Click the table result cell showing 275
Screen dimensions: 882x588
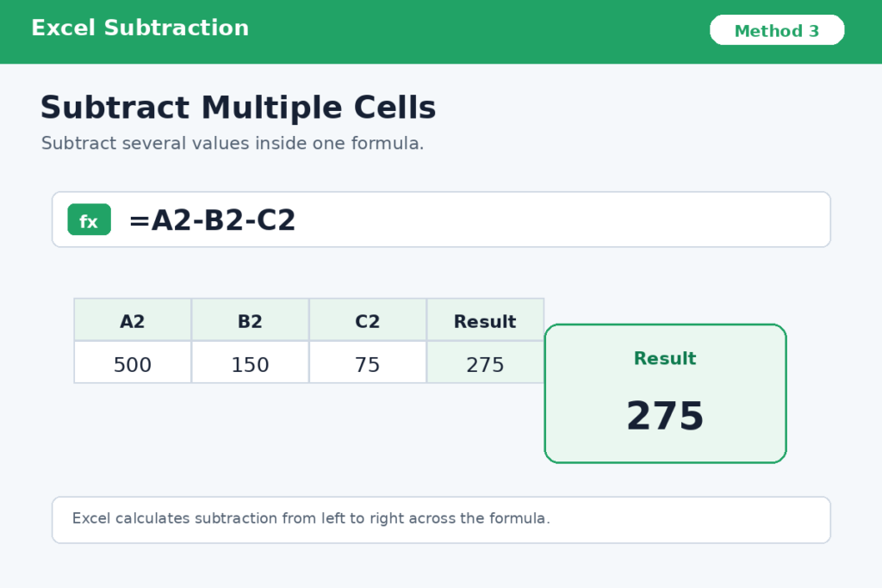(485, 362)
